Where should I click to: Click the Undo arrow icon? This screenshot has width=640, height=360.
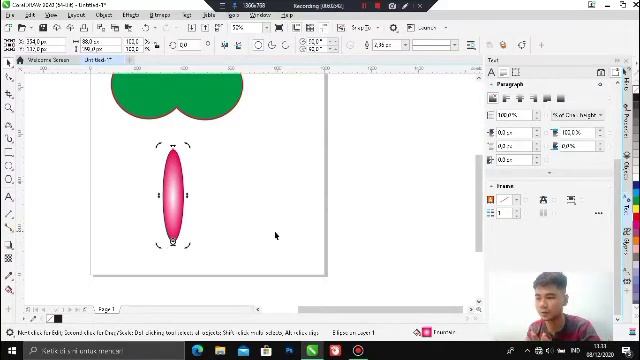pyautogui.click(x=145, y=28)
